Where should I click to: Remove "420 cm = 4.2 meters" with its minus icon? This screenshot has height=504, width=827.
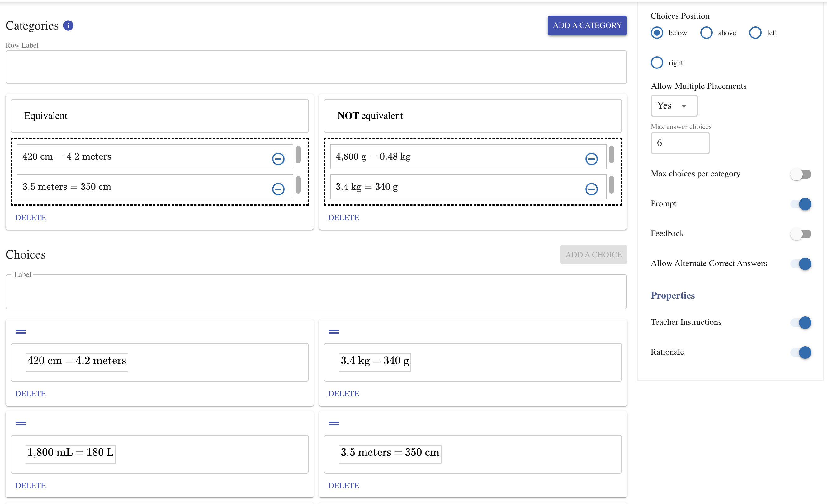tap(278, 159)
